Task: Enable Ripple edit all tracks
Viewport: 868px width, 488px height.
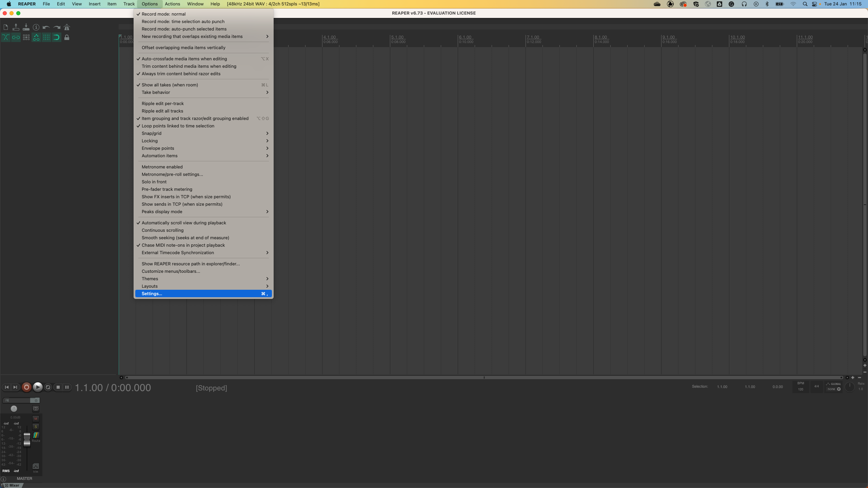Action: coord(162,111)
